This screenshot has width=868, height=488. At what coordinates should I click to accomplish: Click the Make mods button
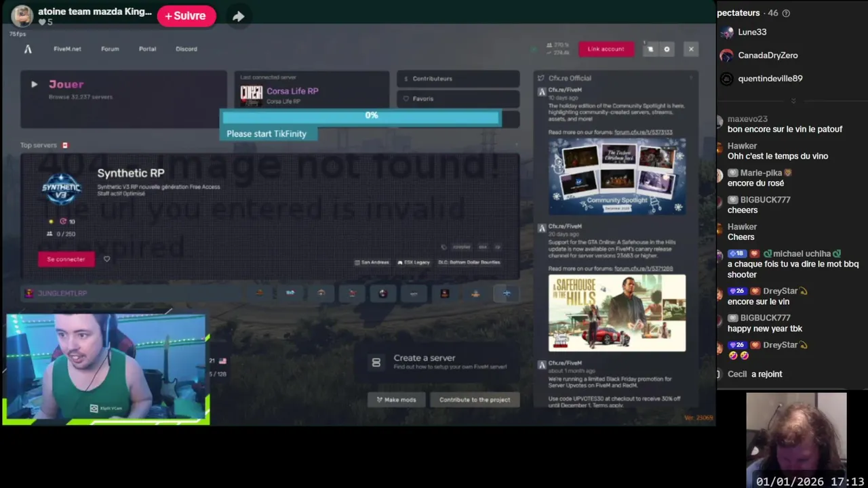click(x=397, y=399)
